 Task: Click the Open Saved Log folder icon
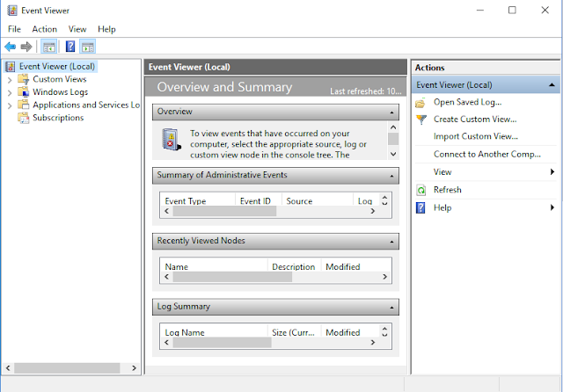click(x=420, y=103)
